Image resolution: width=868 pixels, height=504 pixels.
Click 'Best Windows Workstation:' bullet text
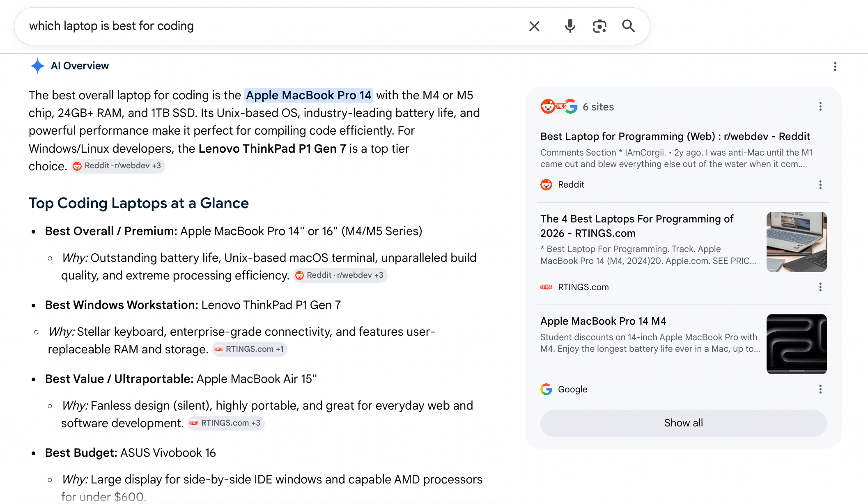point(122,305)
